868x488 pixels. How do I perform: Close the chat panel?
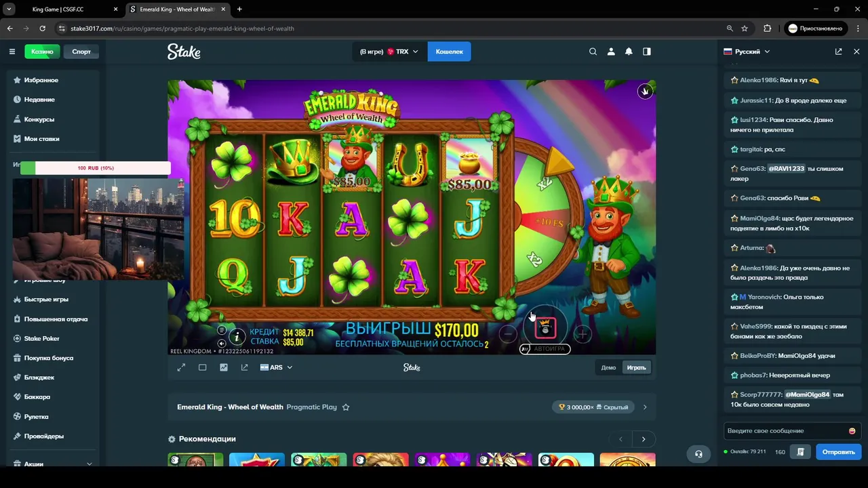(856, 52)
